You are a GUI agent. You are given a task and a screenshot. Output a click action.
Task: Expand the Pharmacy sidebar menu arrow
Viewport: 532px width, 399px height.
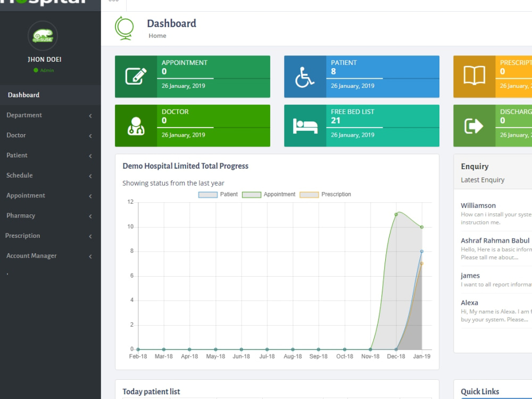(x=90, y=216)
